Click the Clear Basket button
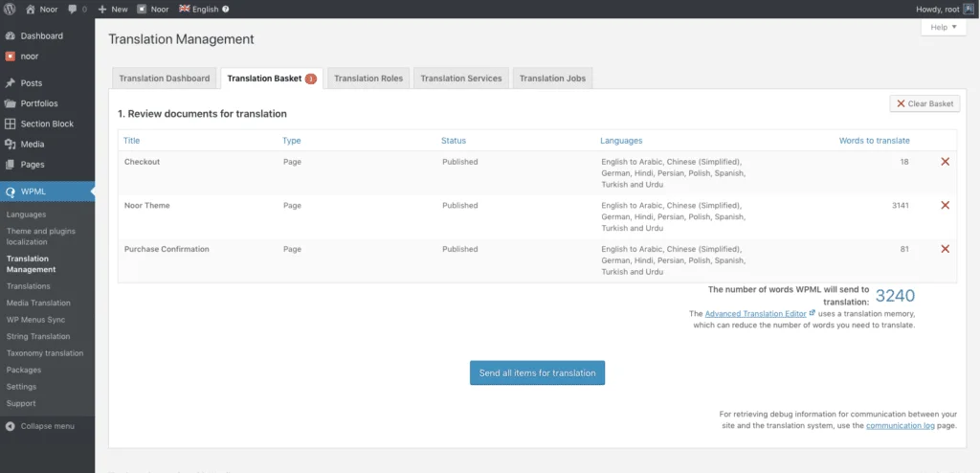This screenshot has height=473, width=980. pos(925,103)
